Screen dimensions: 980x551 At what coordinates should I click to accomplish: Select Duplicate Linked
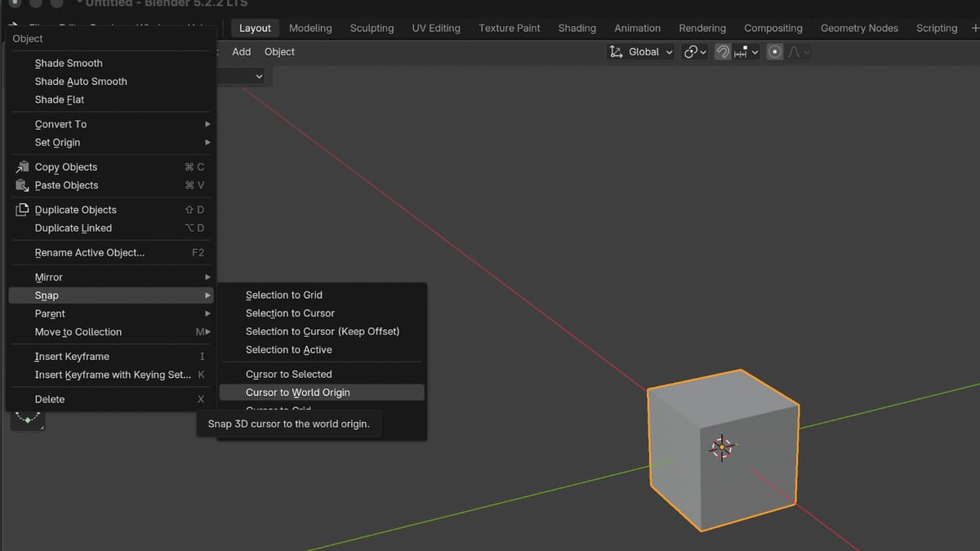point(111,229)
